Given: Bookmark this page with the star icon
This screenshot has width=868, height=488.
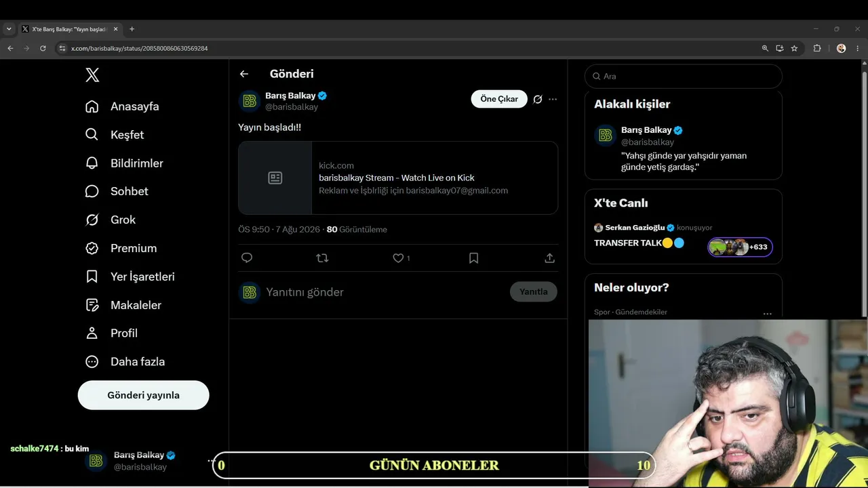Looking at the screenshot, I should pyautogui.click(x=794, y=48).
